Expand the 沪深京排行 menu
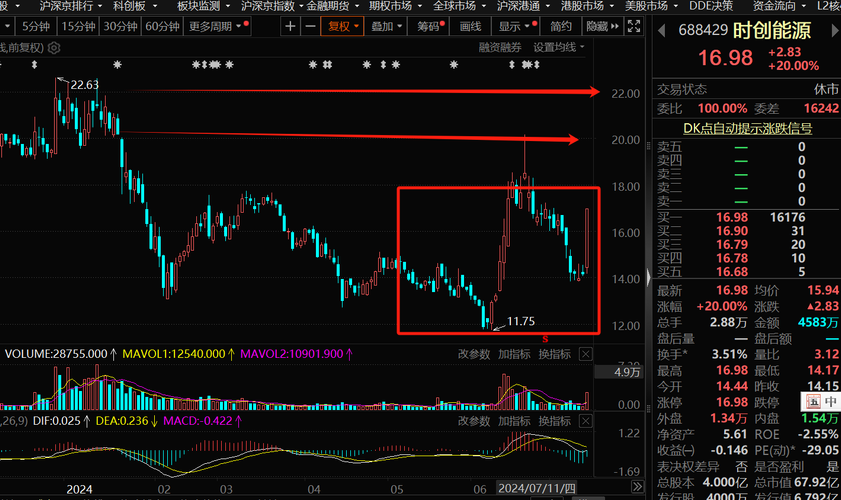The height and width of the screenshot is (500, 841). [70, 6]
